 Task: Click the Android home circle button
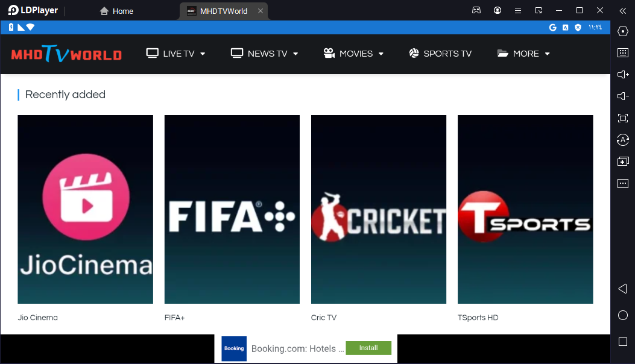coord(623,315)
